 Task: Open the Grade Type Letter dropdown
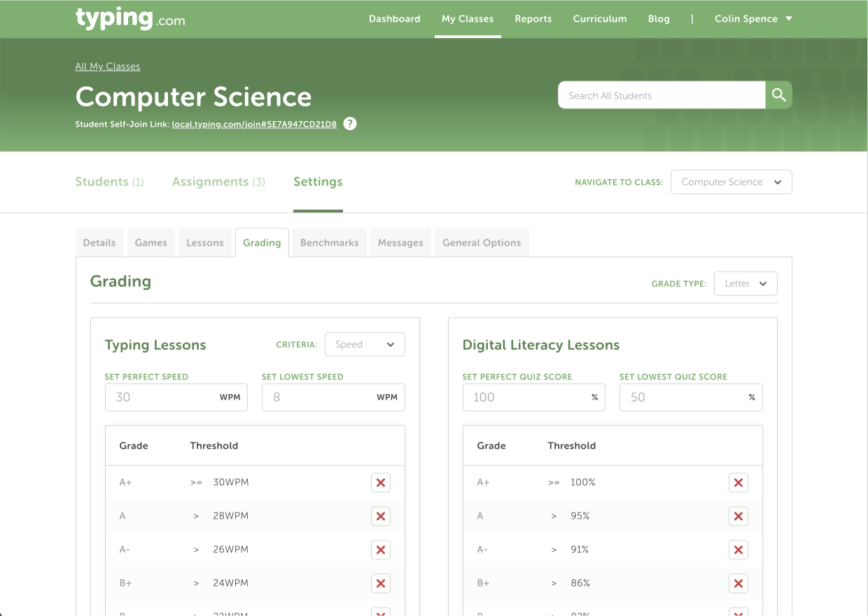(x=745, y=283)
